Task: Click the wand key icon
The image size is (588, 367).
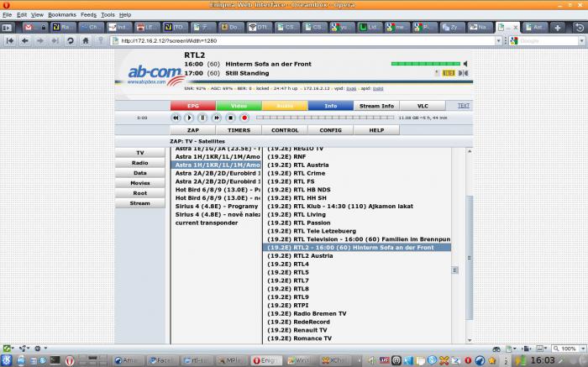Action: (x=101, y=41)
